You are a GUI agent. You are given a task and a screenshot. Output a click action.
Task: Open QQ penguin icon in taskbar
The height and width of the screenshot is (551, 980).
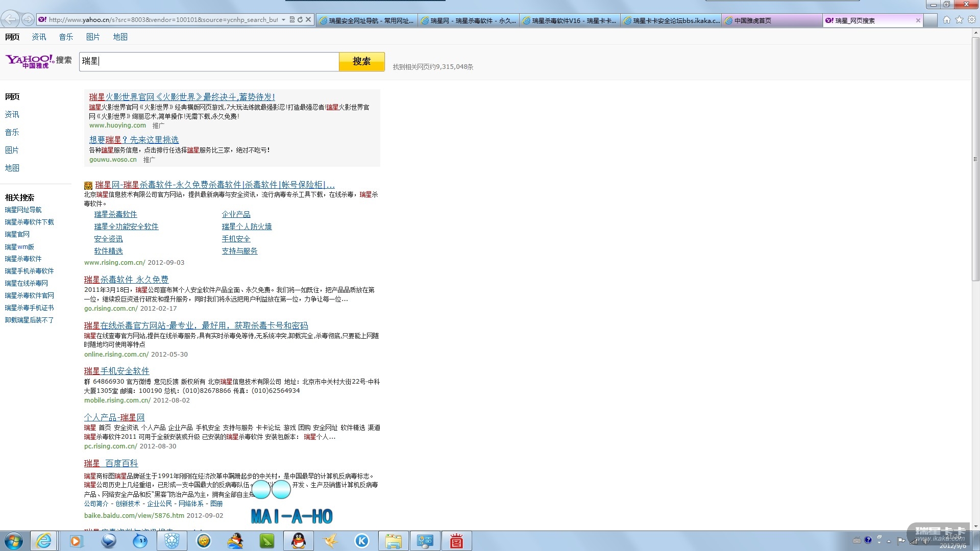coord(298,541)
